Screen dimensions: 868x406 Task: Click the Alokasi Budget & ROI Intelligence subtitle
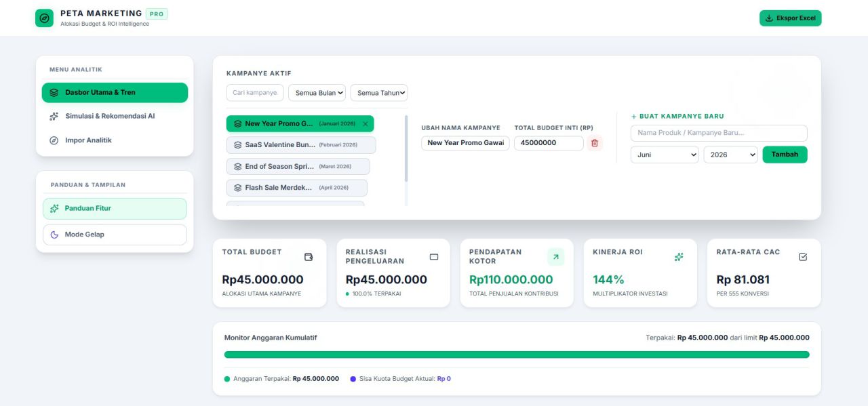tap(105, 24)
